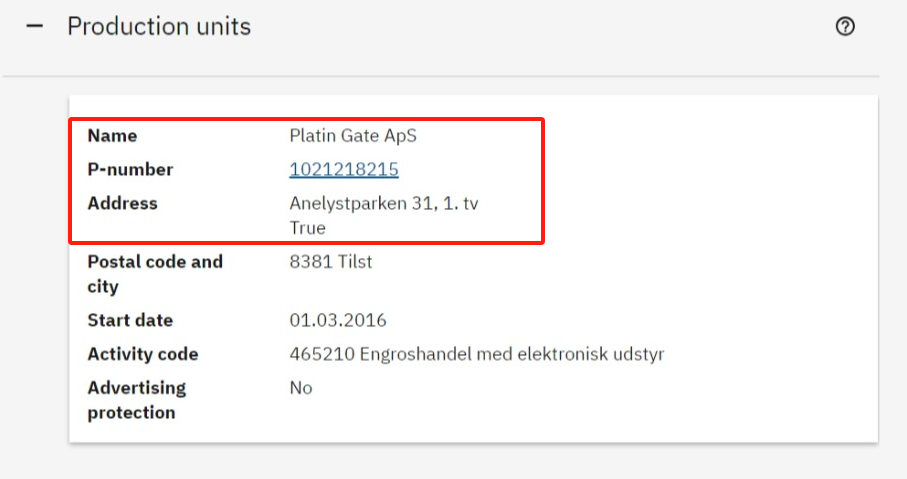The image size is (907, 479).
Task: Click the red highlight box border
Action: click(x=543, y=180)
